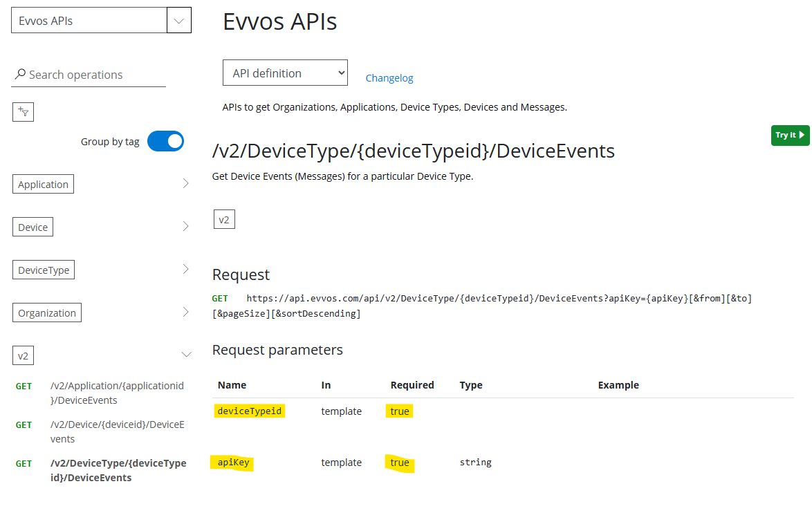The width and height of the screenshot is (812, 513).
Task: Click 'template' in the apiKey row
Action: (341, 463)
